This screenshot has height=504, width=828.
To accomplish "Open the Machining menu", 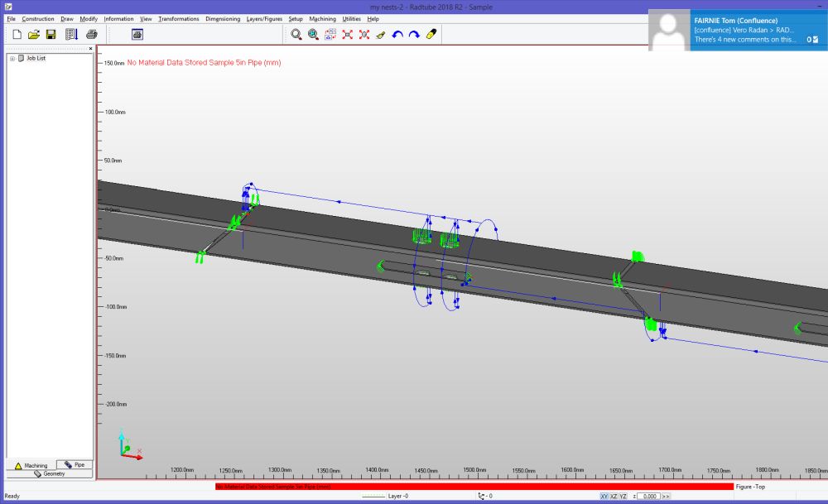I will point(322,18).
